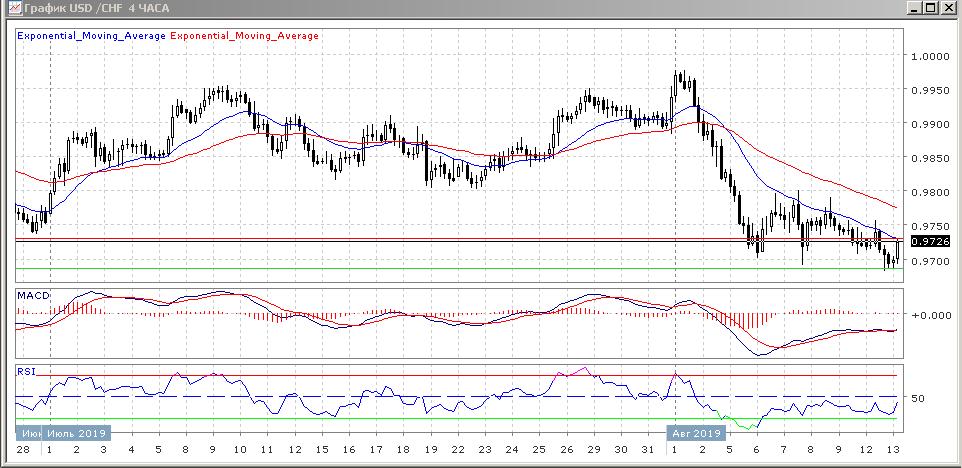The width and height of the screenshot is (962, 468).
Task: Select the red Exponential_Moving_Average legend label
Action: tap(245, 36)
